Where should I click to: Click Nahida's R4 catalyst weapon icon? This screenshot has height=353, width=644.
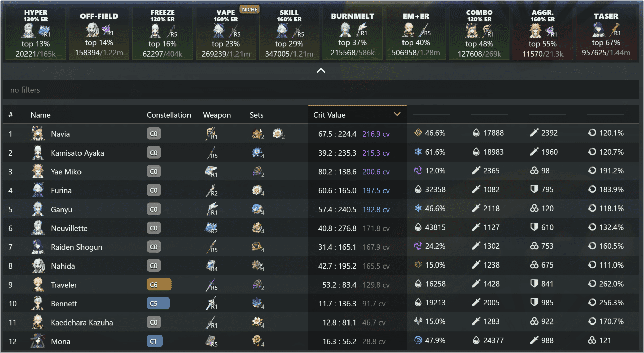click(x=211, y=266)
